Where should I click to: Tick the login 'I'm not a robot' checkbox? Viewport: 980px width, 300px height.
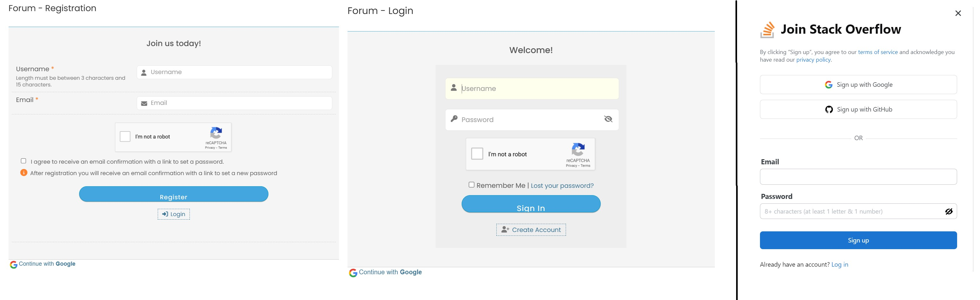[477, 154]
